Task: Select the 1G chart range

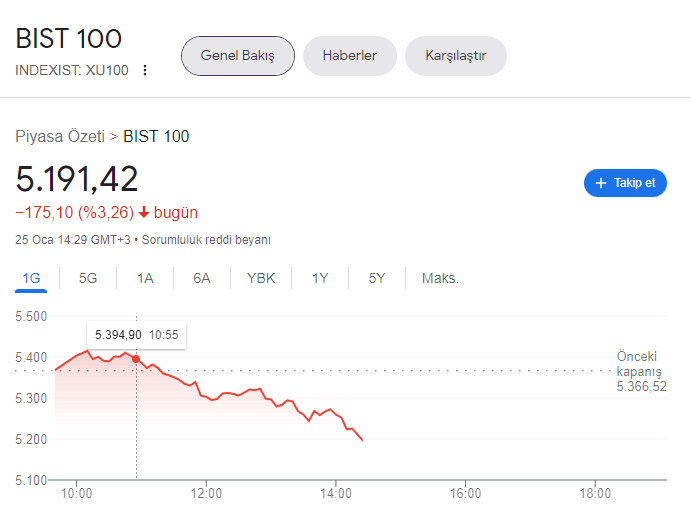Action: pos(31,278)
